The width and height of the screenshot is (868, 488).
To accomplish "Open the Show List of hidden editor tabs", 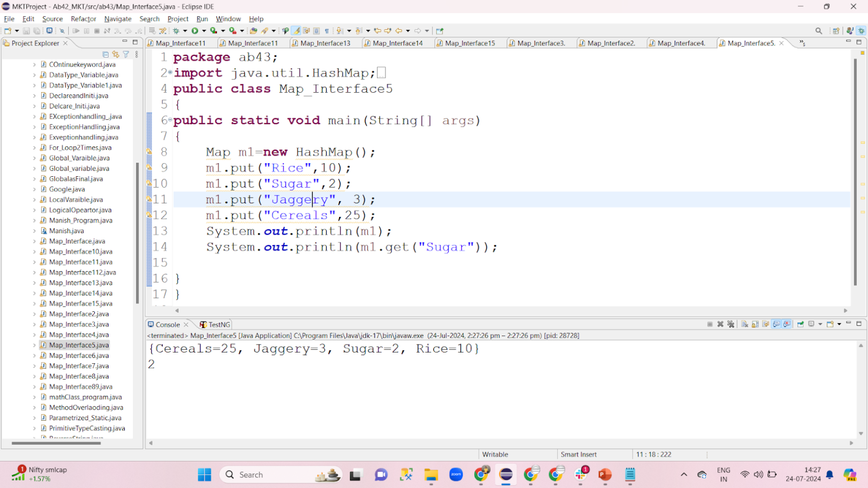I will pos(802,43).
